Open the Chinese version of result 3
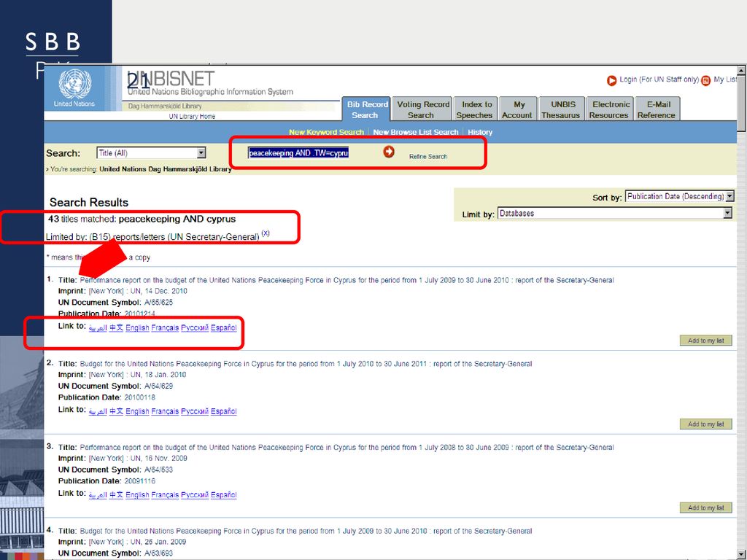Image resolution: width=747 pixels, height=560 pixels. [x=116, y=495]
